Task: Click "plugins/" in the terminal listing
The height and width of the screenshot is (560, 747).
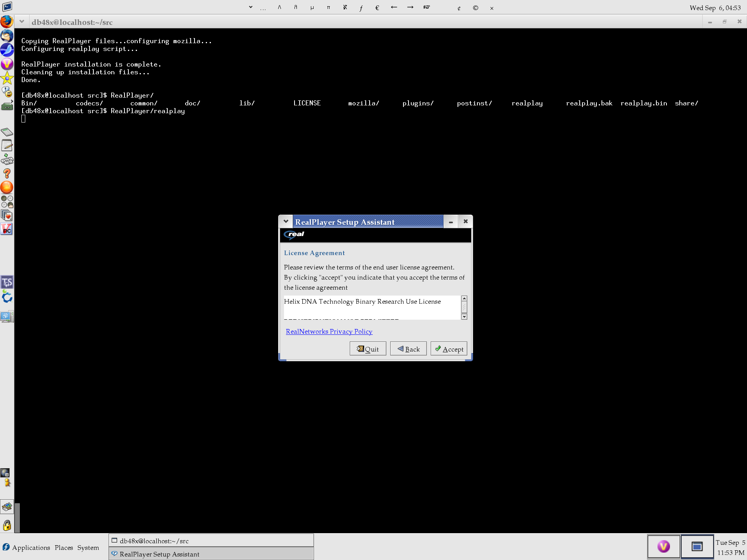Action: click(x=418, y=103)
